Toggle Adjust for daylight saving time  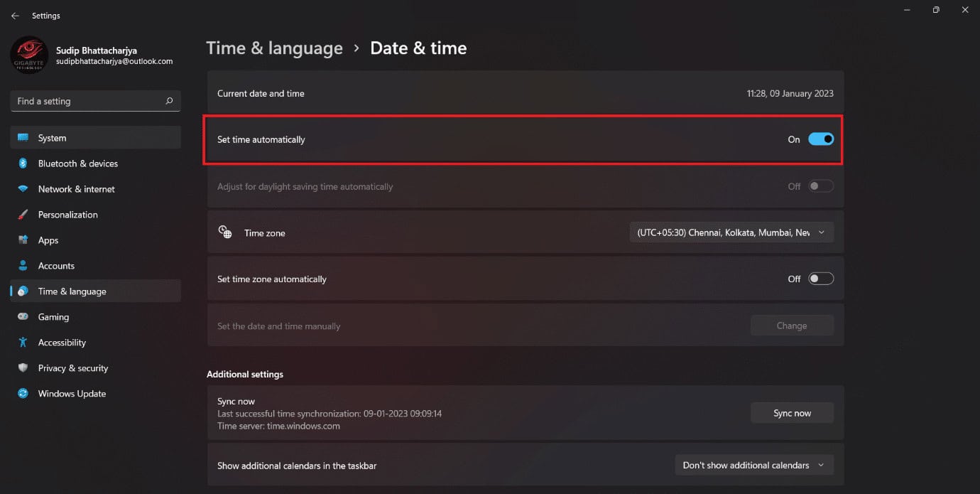coord(821,186)
